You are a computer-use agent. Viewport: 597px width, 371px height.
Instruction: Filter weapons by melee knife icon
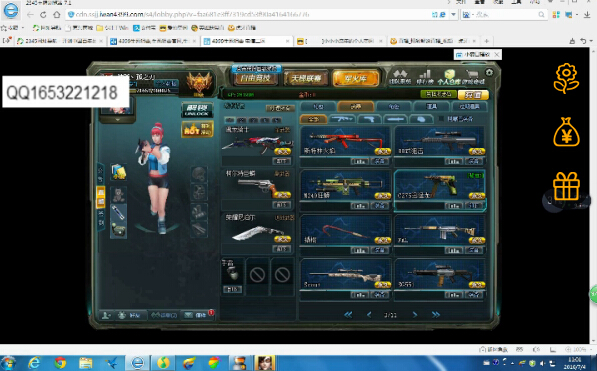point(395,119)
